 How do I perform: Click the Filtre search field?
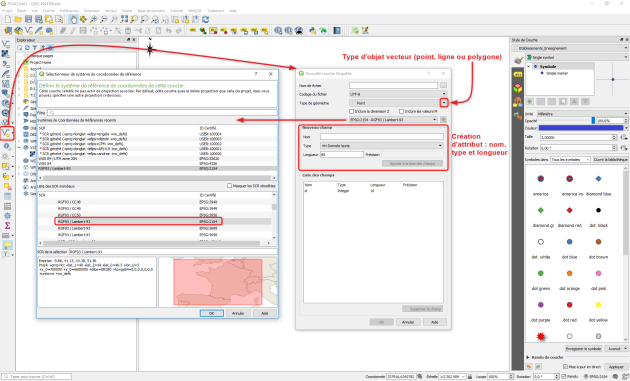pos(162,113)
